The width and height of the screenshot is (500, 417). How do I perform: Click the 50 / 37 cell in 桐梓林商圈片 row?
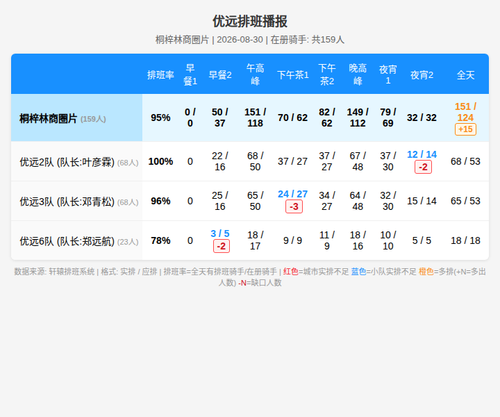pyautogui.click(x=220, y=118)
